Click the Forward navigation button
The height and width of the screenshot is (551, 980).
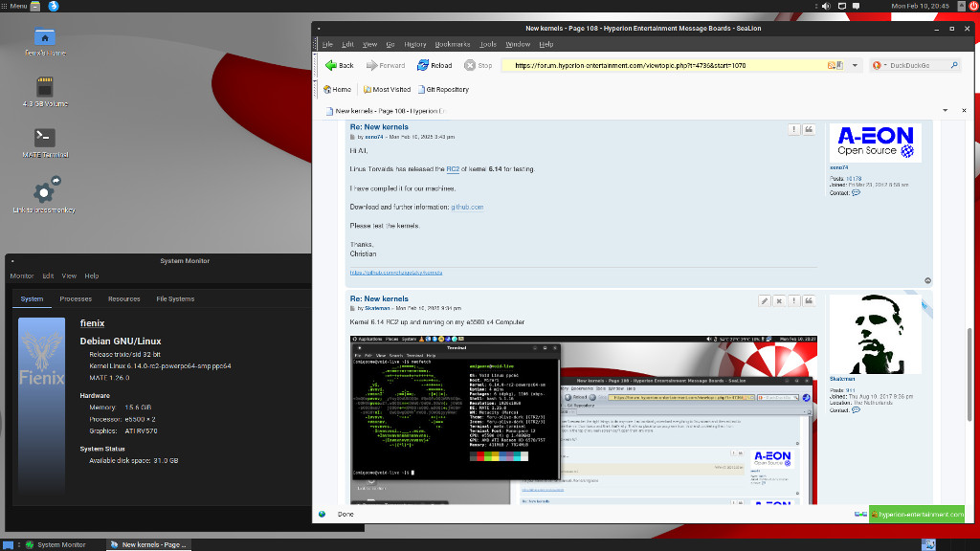[x=386, y=65]
